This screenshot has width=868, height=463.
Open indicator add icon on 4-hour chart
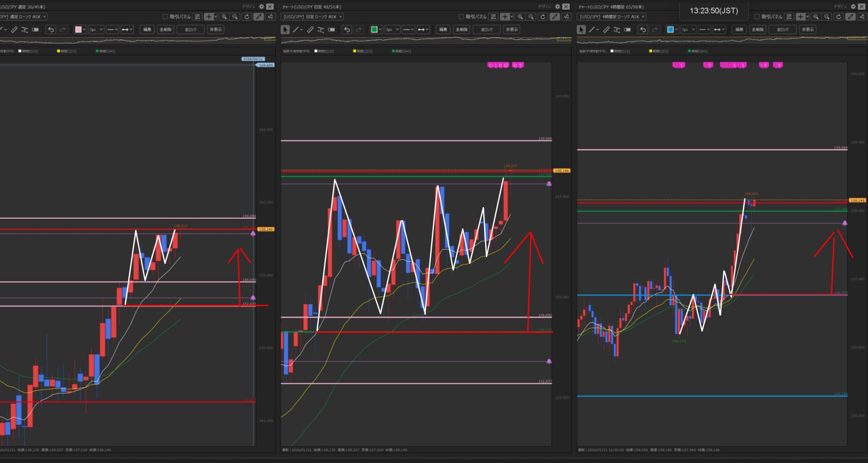click(x=862, y=17)
